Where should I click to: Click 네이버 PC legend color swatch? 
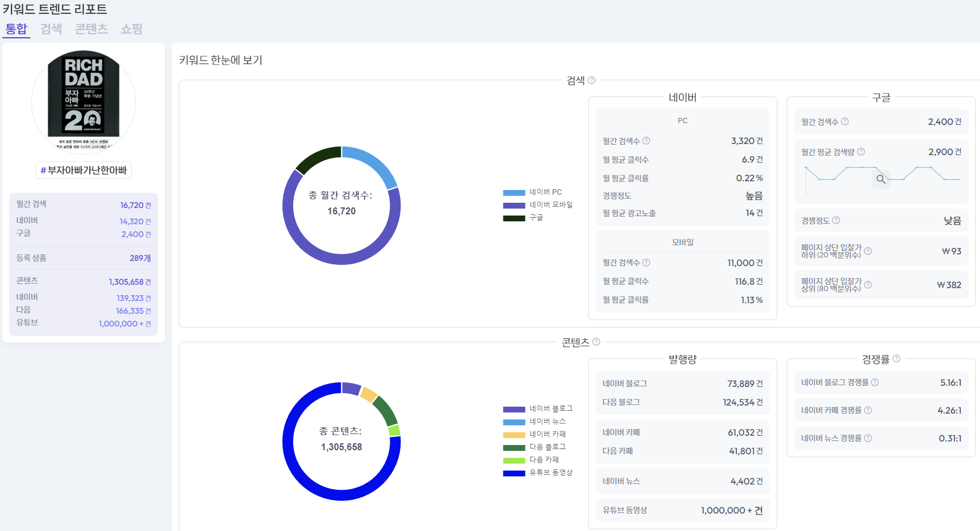click(514, 192)
